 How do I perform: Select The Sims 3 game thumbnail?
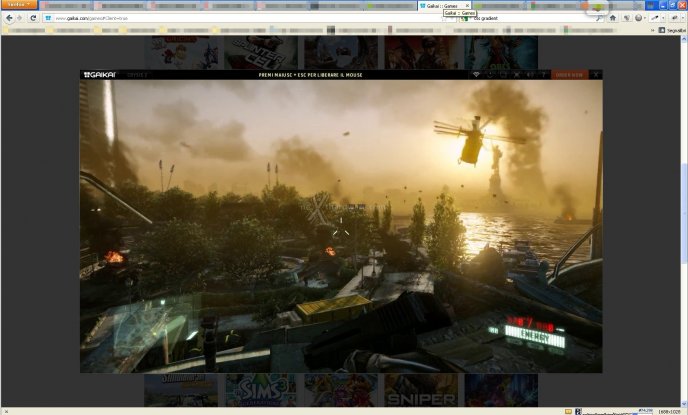tap(261, 390)
